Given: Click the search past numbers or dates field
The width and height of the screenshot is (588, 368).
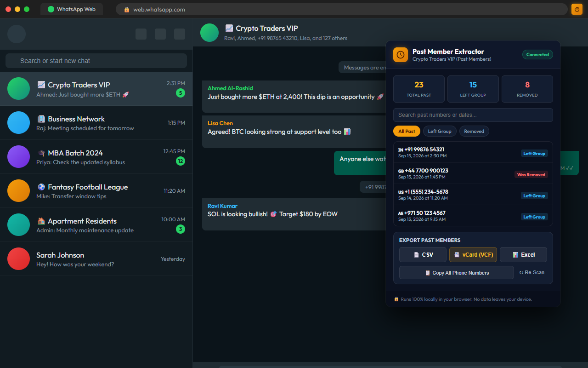Looking at the screenshot, I should (x=473, y=115).
